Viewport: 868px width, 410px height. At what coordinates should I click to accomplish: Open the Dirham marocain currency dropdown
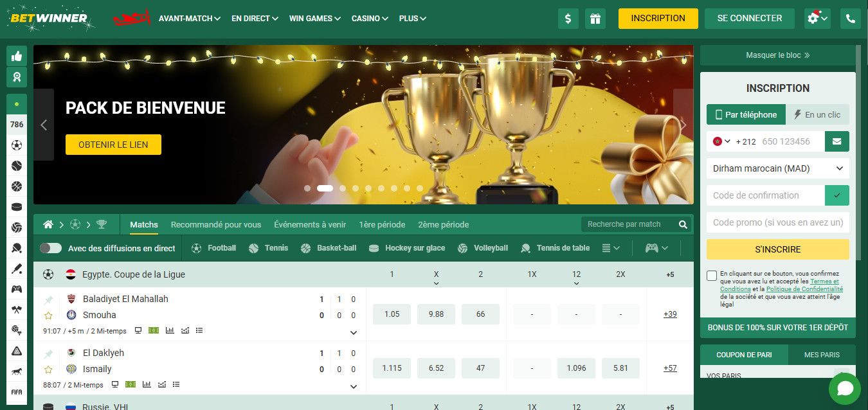778,168
